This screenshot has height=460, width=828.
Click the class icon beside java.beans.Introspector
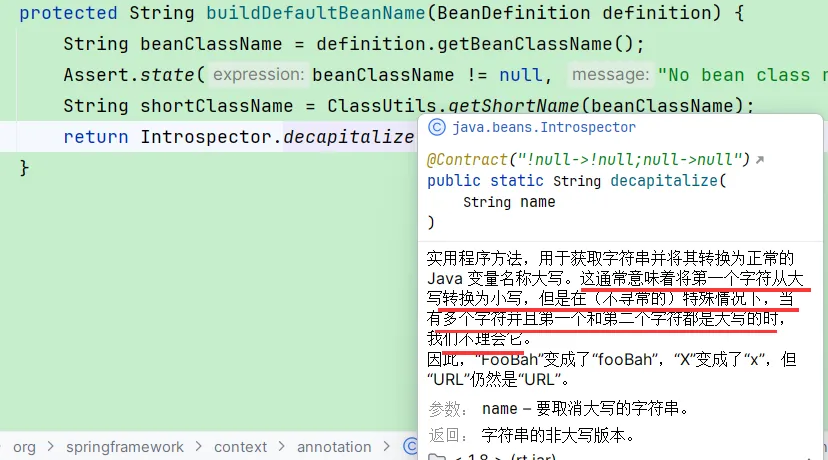[x=437, y=127]
